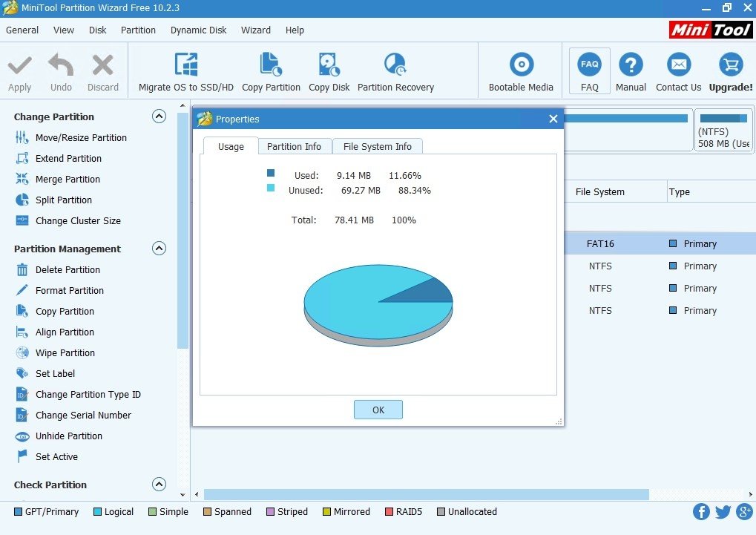Open the FAQ toolbar button
Screen dimensions: 756x535
pos(590,71)
